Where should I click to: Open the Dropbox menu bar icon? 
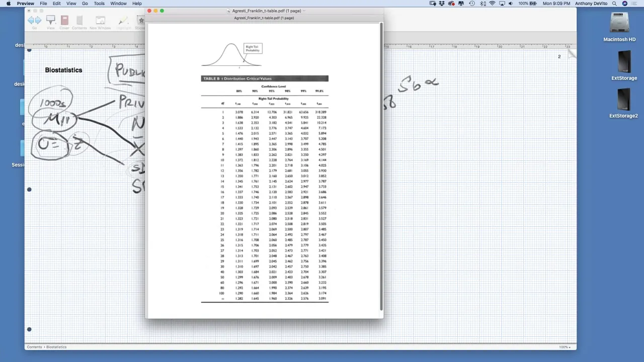tap(442, 4)
